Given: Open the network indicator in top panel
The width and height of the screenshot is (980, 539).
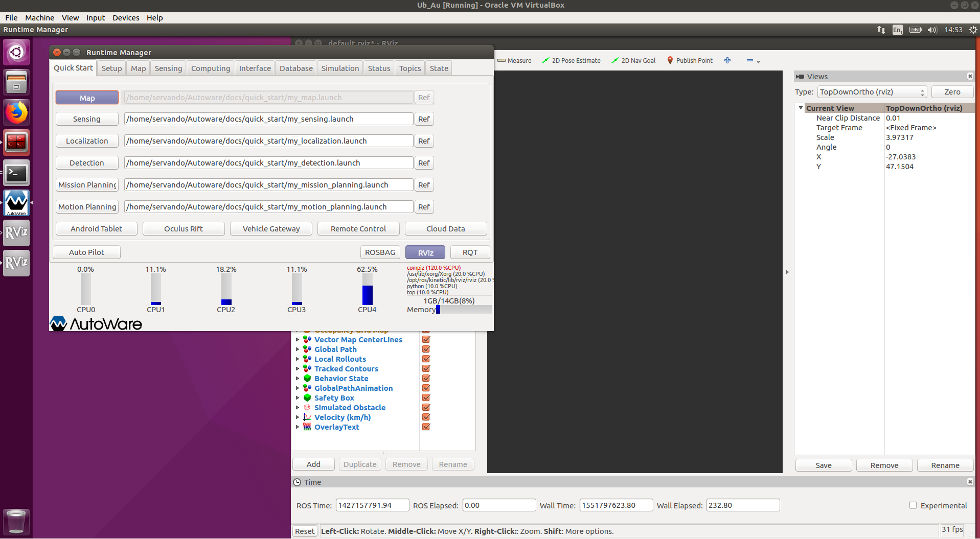Looking at the screenshot, I should [x=881, y=30].
